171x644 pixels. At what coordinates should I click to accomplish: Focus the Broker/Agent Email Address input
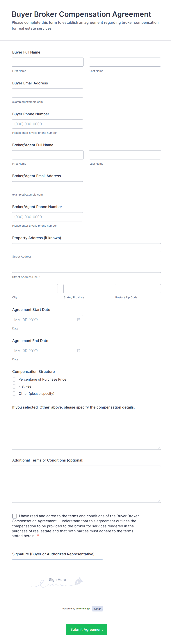click(x=47, y=186)
